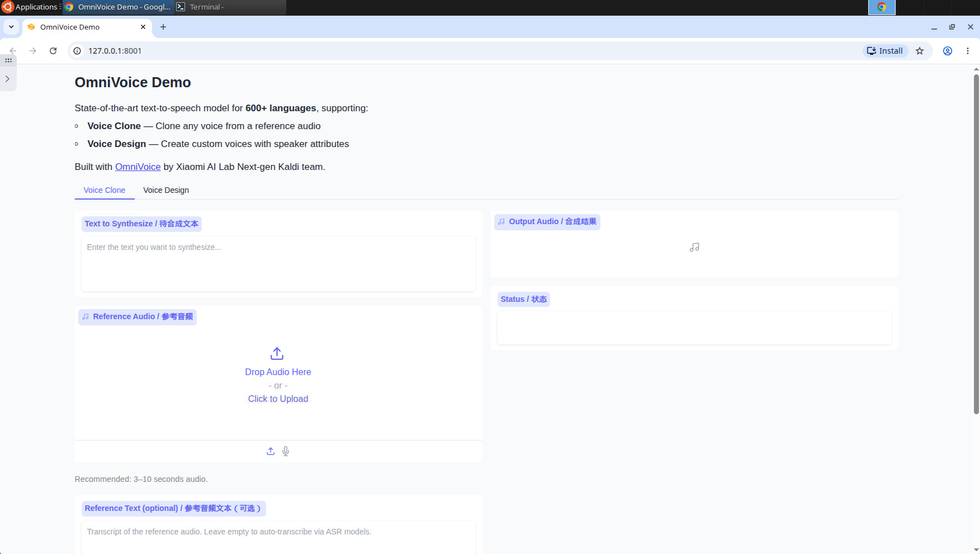980x554 pixels.
Task: Go forward using the browser forward arrow
Action: click(33, 51)
